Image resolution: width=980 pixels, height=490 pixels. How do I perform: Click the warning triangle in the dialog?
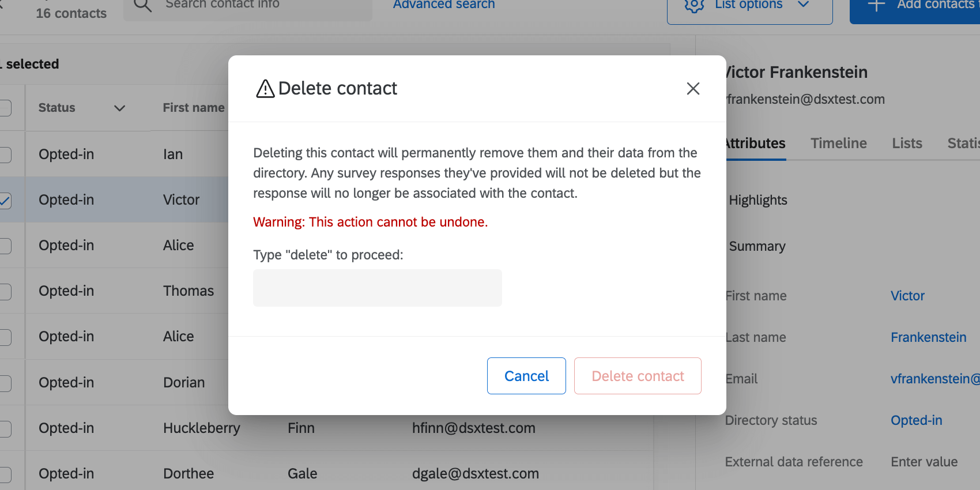pos(264,88)
